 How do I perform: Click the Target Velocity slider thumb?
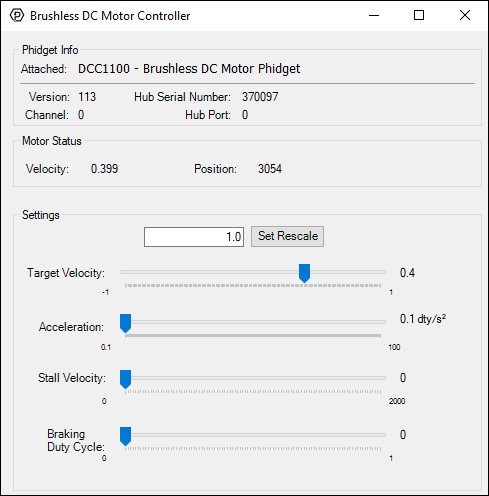pyautogui.click(x=304, y=273)
